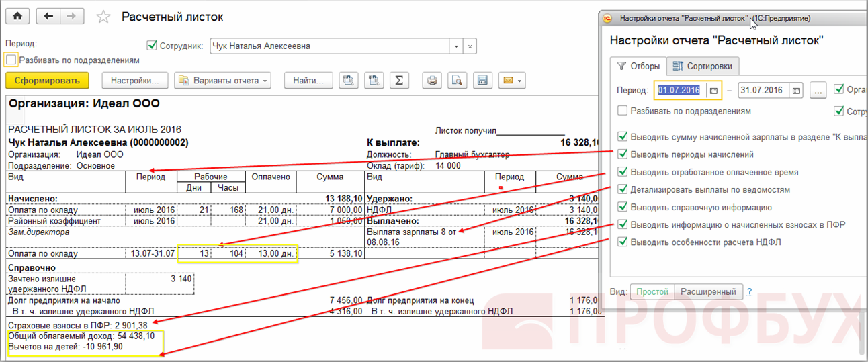Untick the Сотрудник checkbox in main form
The height and width of the screenshot is (362, 868).
tap(151, 46)
